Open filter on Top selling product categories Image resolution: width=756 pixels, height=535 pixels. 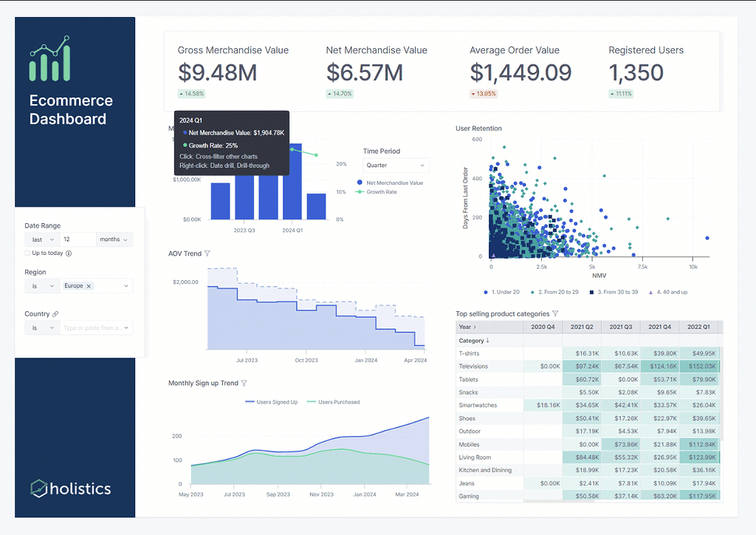[x=555, y=314]
